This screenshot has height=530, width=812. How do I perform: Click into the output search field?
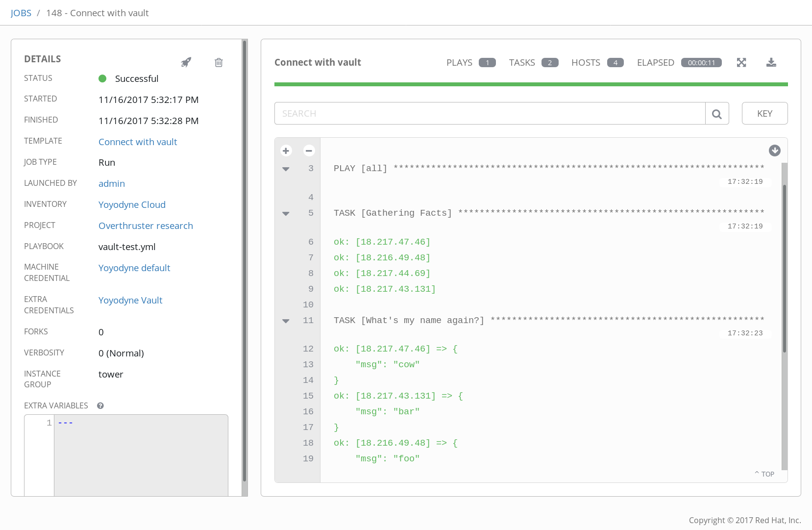489,114
